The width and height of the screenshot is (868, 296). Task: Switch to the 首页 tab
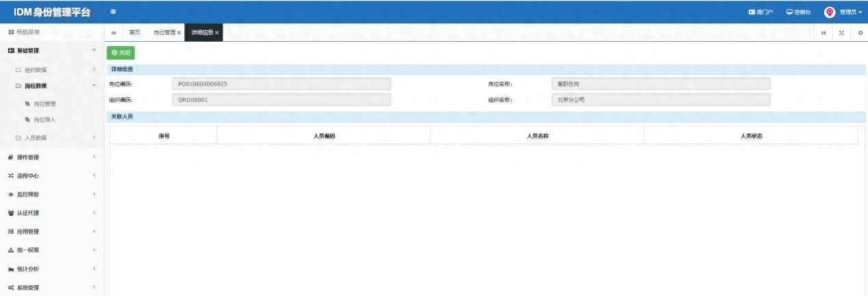[134, 33]
